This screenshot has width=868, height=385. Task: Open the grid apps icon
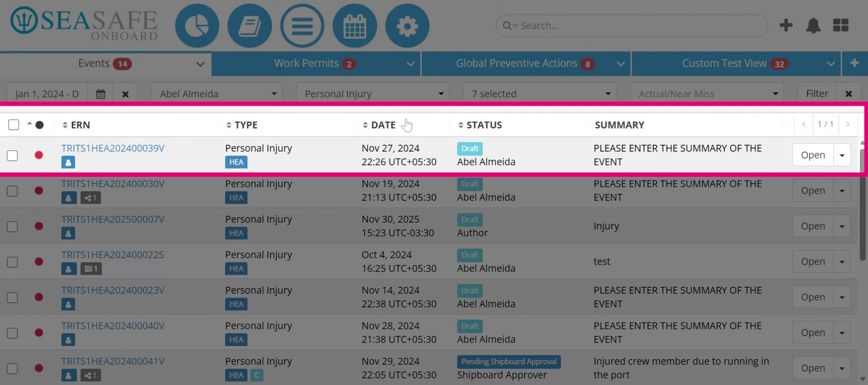click(x=840, y=25)
